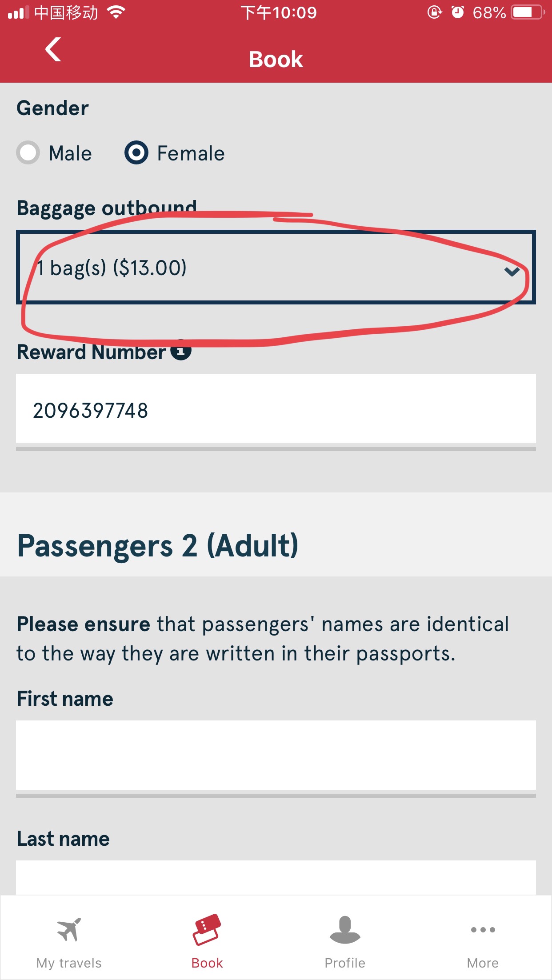Switch to the My travels tab

click(69, 963)
